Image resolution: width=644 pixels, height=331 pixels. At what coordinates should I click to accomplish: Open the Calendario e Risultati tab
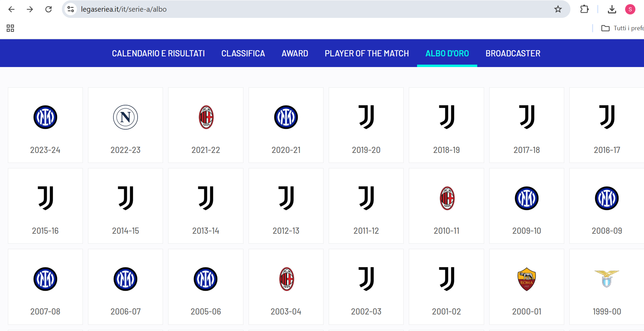158,53
